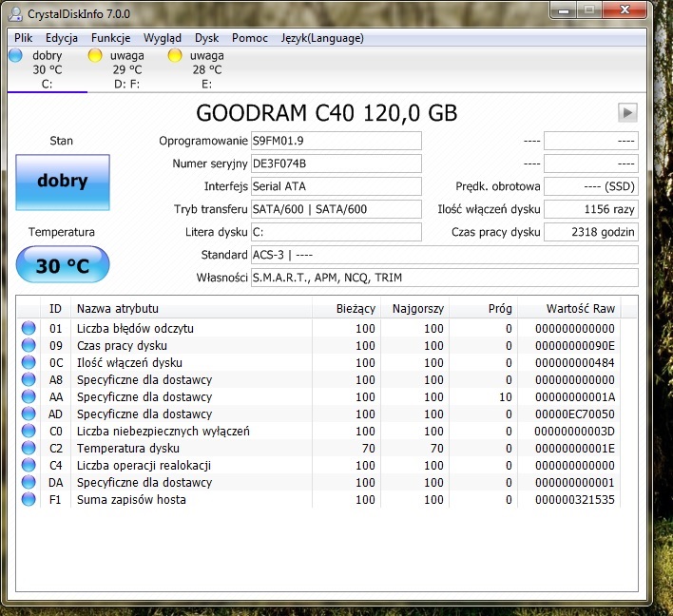Click the CrystalDiskInfo title bar icon
673x616 pixels.
click(15, 13)
